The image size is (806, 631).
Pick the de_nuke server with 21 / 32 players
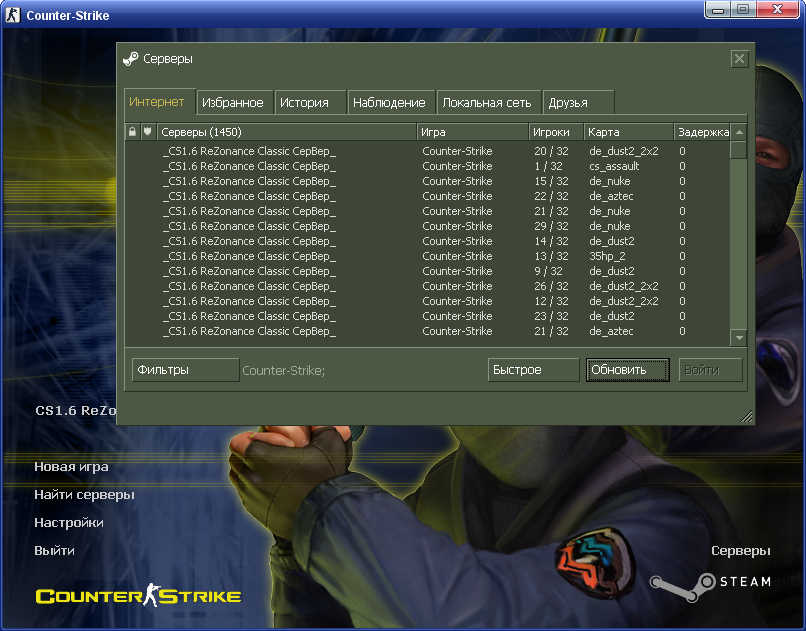[427, 211]
